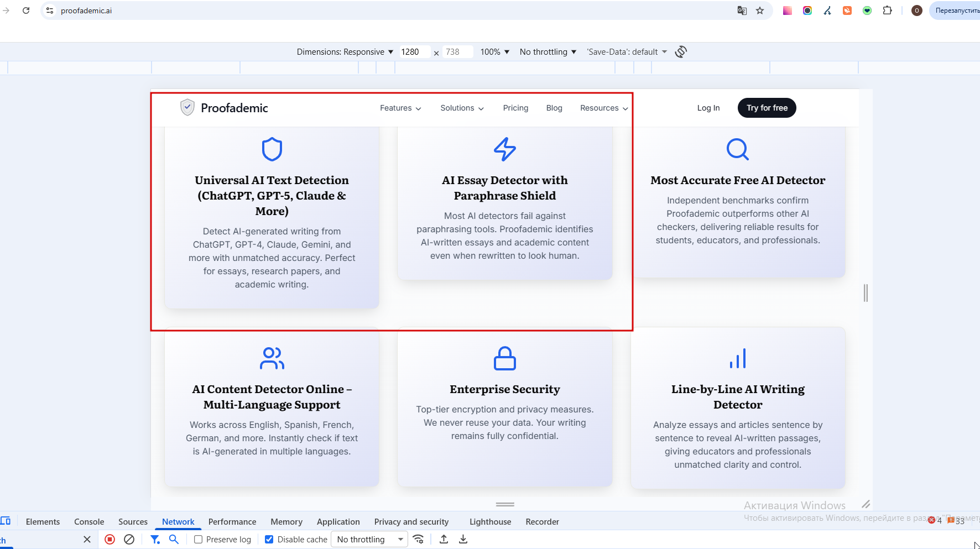Click the 'Line-by-Line AI Writing Detector' heading

[738, 397]
